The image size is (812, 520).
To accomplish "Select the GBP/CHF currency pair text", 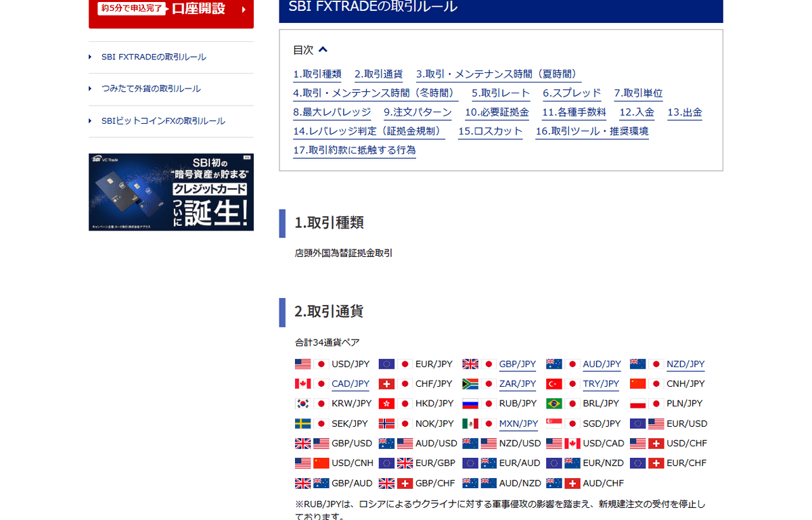I will (435, 483).
